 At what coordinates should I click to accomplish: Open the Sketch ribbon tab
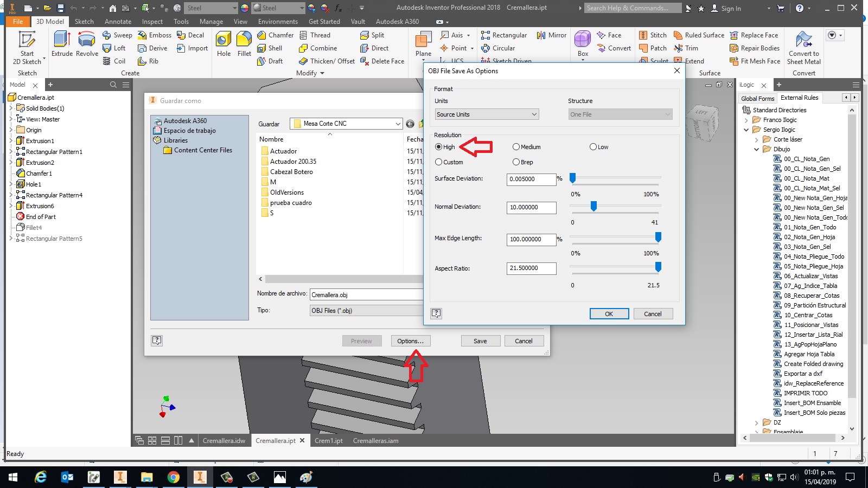tap(84, 22)
